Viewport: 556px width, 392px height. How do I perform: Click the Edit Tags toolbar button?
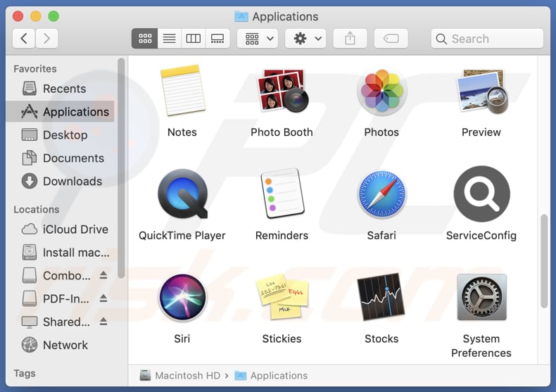(x=391, y=38)
